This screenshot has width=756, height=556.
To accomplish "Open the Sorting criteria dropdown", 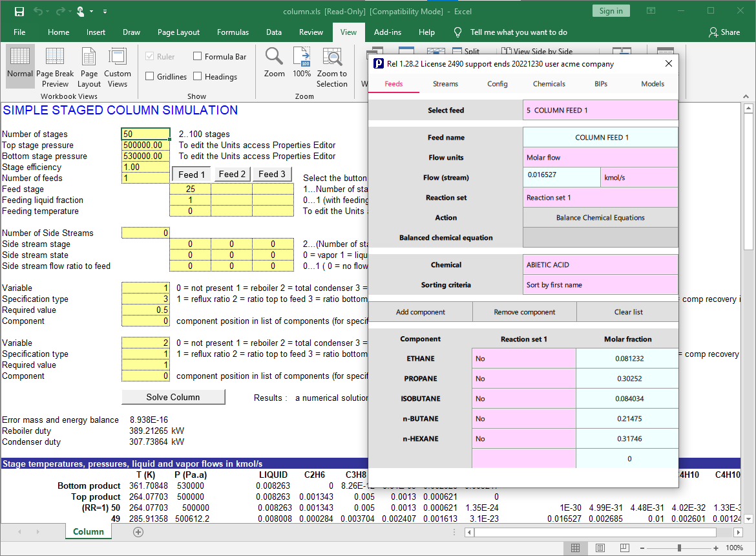I will coord(600,285).
